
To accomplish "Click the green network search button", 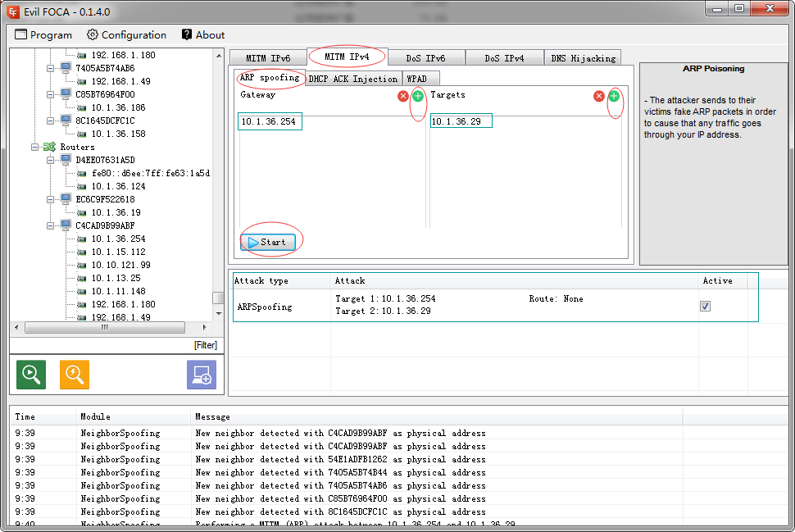I will click(x=31, y=375).
